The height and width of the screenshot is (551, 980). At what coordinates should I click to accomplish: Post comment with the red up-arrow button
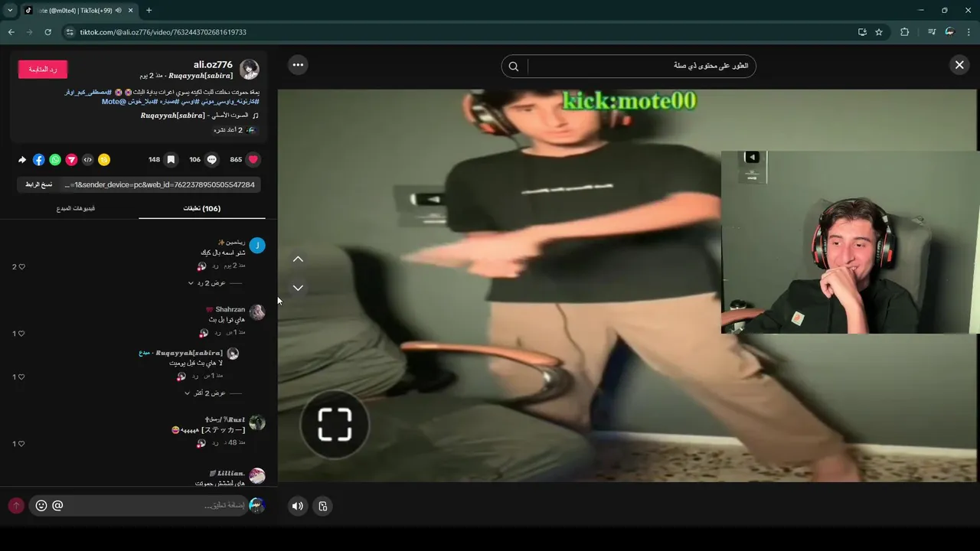click(15, 506)
